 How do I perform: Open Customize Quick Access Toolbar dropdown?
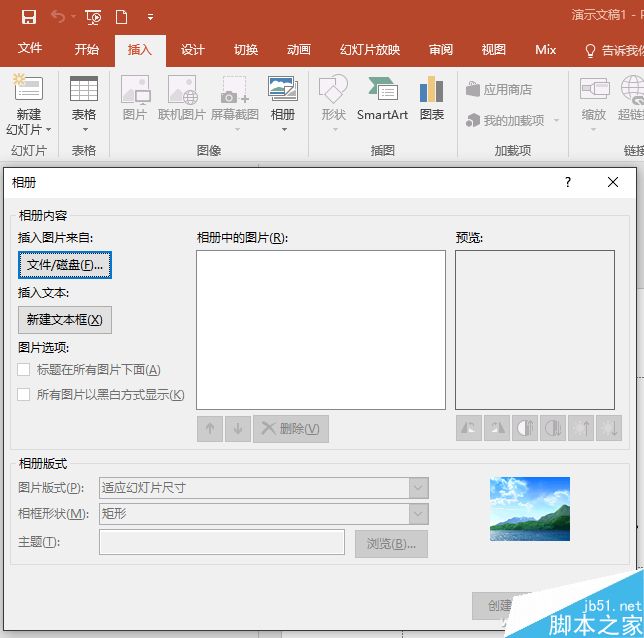tap(150, 17)
